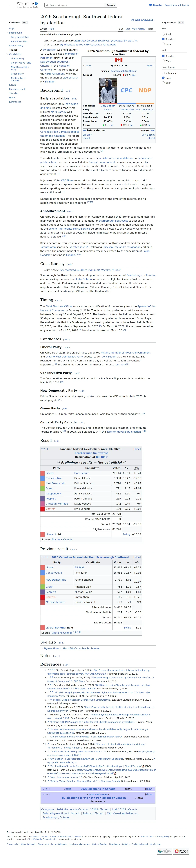Collapse the Background section in Contents sidebar
Image resolution: width=196 pixels, height=868 pixels.
7,33
